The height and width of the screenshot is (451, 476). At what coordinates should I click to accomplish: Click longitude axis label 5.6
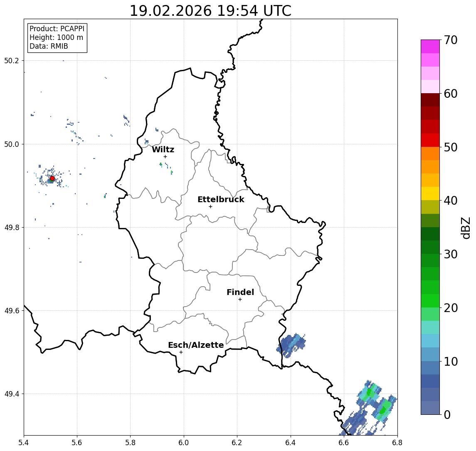(77, 443)
